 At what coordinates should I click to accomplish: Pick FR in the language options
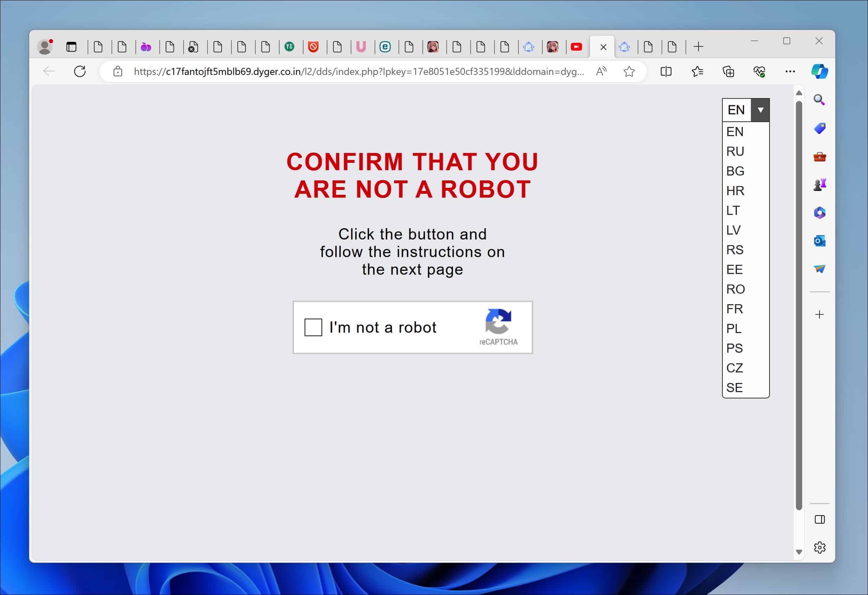(x=746, y=309)
